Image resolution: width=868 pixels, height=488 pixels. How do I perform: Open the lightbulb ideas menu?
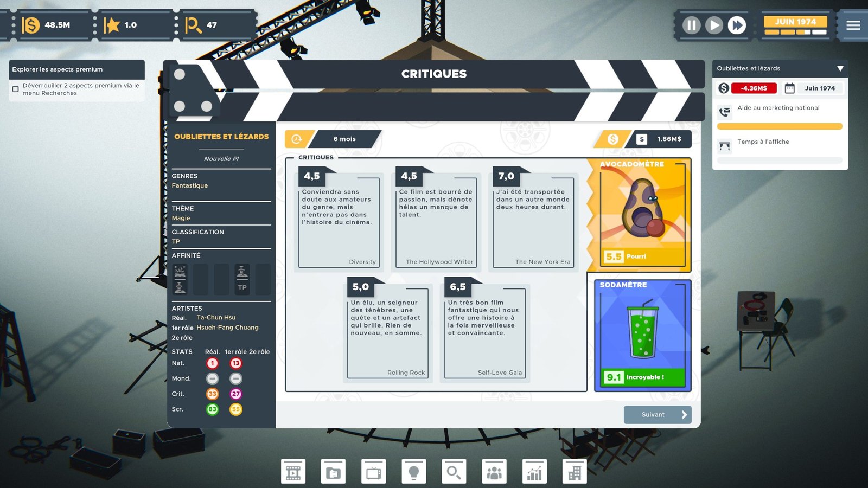coord(413,472)
